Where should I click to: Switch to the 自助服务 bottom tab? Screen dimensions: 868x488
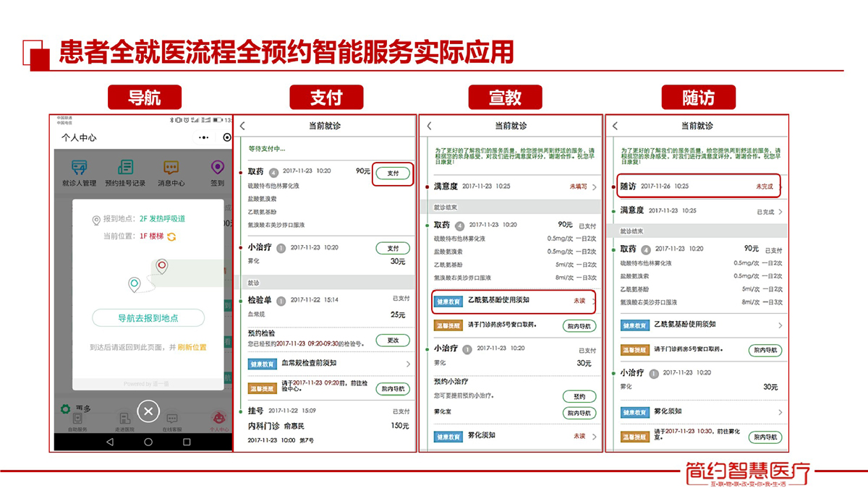77,422
